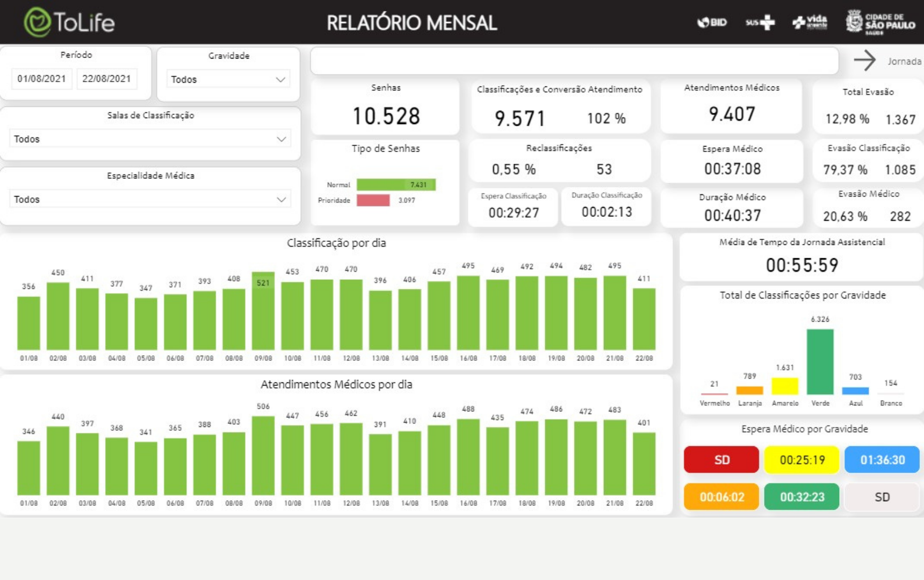Open the Jornada page link
Viewport: 924px width, 580px height.
[904, 61]
